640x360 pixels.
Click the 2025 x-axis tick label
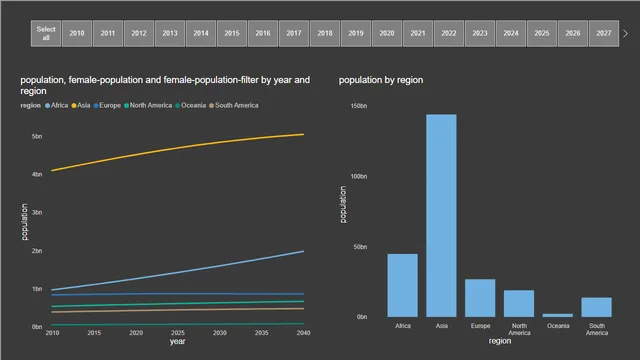pyautogui.click(x=178, y=333)
